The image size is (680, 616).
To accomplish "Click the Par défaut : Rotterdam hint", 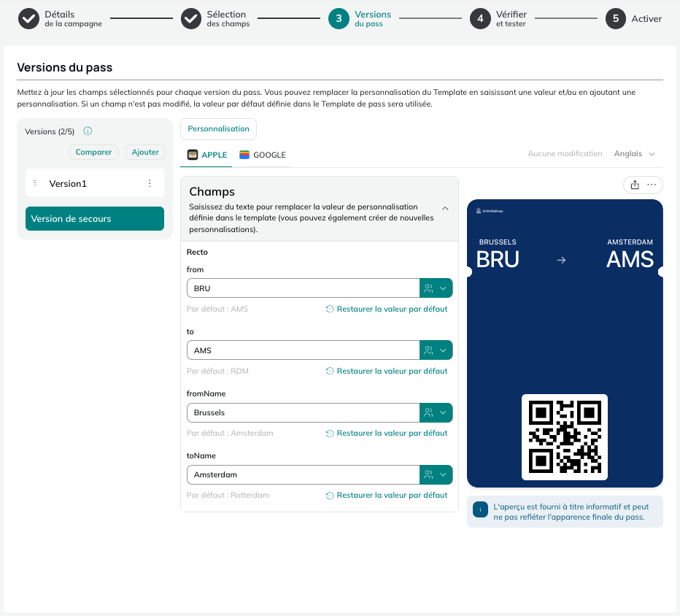I will click(x=228, y=495).
